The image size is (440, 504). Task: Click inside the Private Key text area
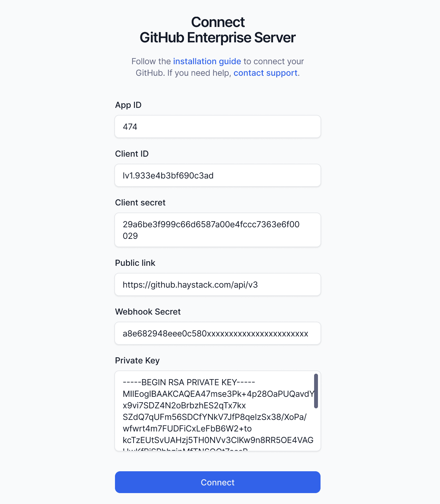(214, 411)
